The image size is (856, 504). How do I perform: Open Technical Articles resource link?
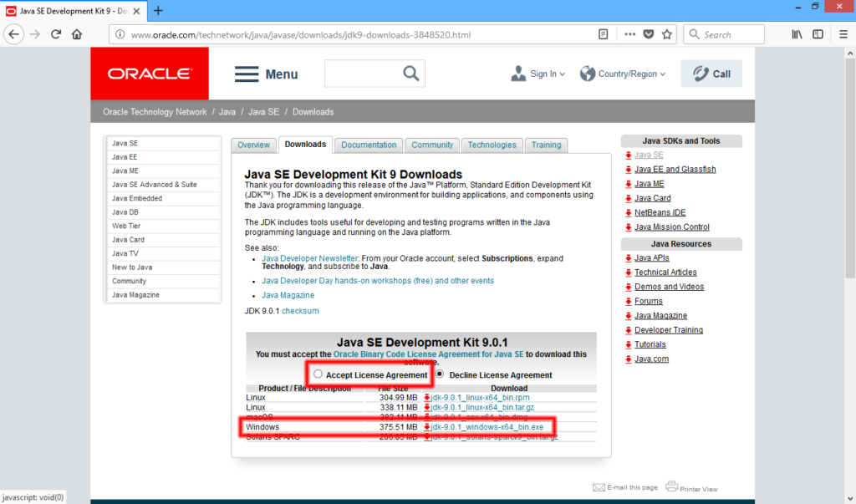(x=665, y=272)
